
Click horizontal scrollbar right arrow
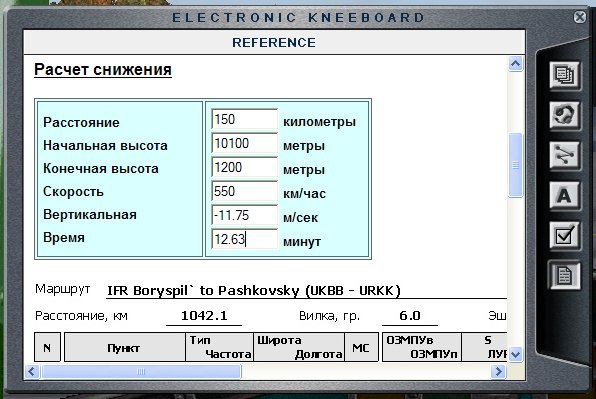498,371
